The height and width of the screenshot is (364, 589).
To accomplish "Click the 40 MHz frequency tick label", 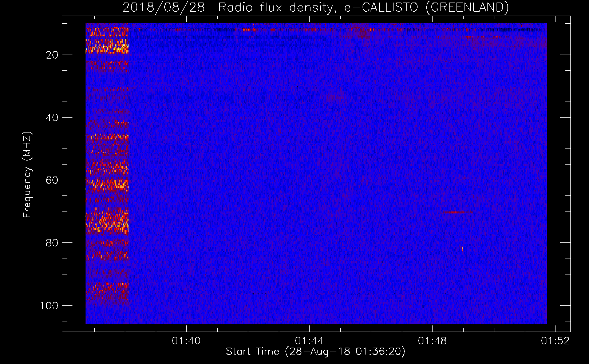I will click(x=52, y=118).
